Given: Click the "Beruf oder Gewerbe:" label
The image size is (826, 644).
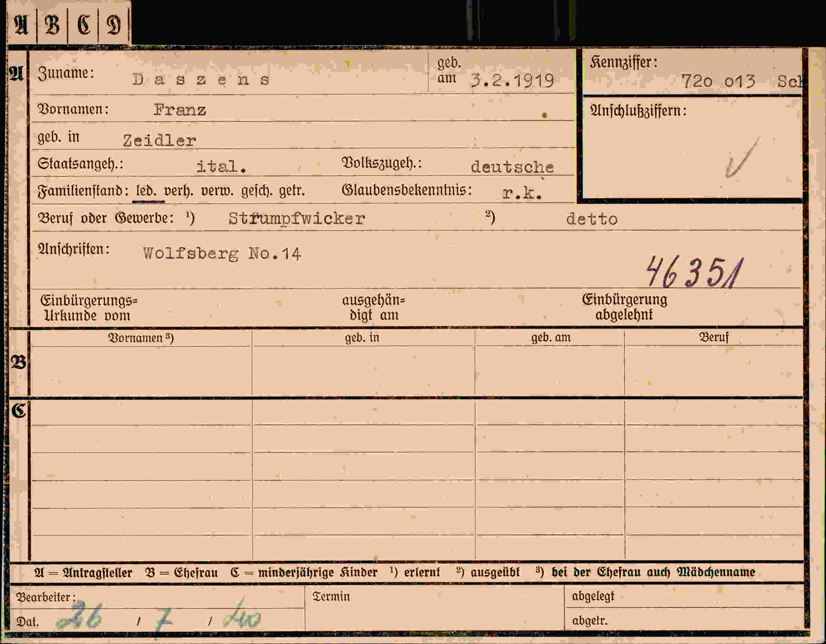Looking at the screenshot, I should click(106, 218).
